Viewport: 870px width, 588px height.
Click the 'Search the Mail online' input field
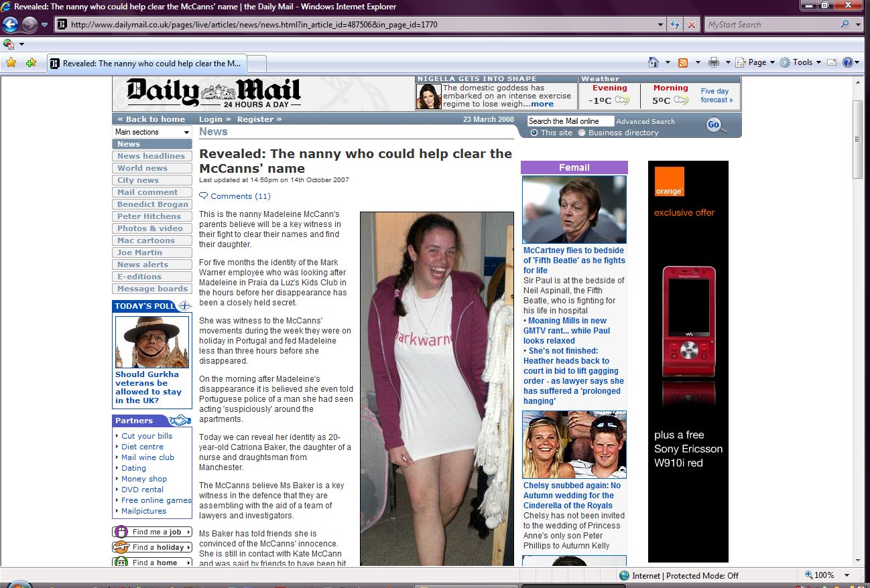point(570,121)
